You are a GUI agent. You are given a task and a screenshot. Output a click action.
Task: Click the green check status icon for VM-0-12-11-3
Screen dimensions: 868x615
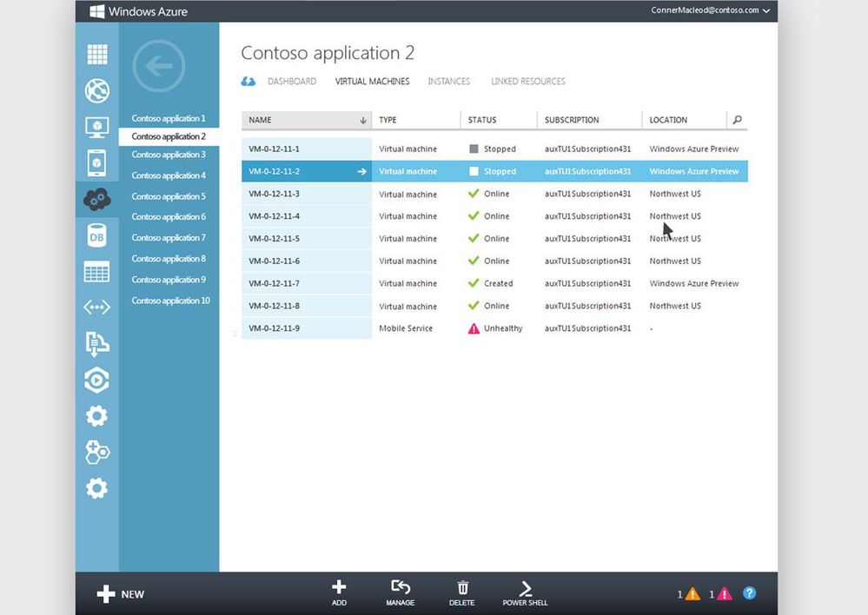pos(474,193)
